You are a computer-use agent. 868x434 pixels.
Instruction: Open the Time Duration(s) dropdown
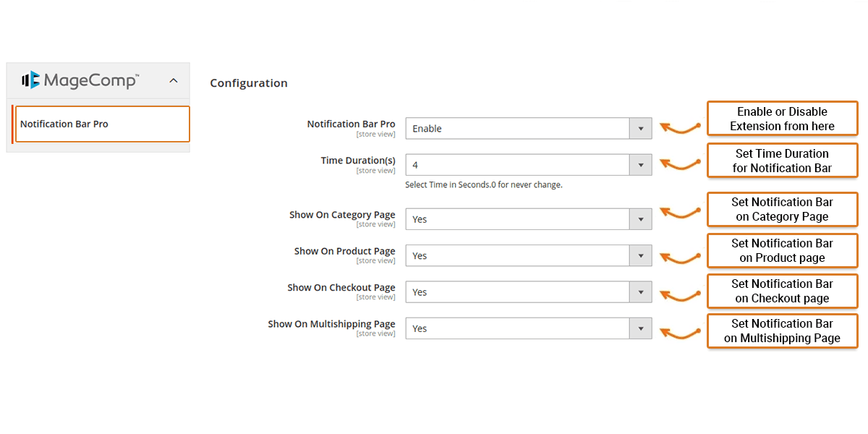click(528, 165)
